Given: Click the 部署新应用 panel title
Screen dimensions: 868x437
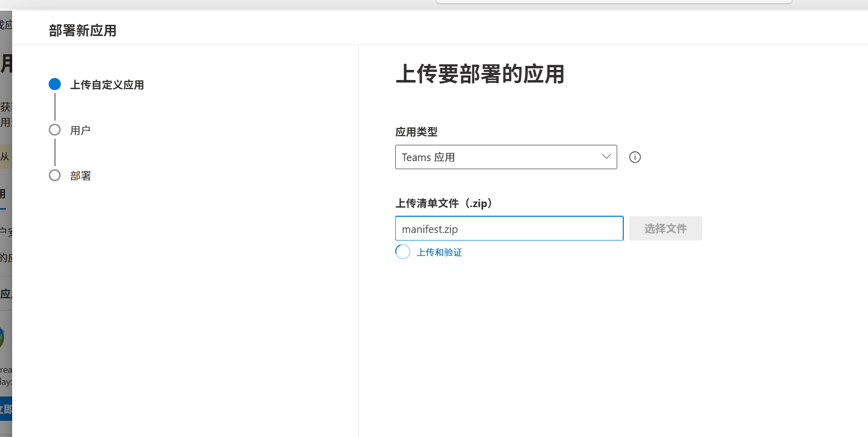Looking at the screenshot, I should point(83,30).
